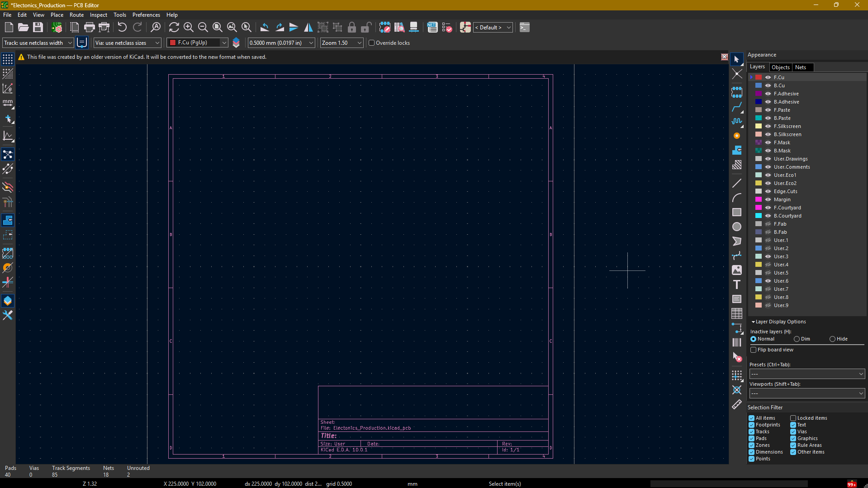Click the Save board icon
This screenshot has width=868, height=488.
(38, 28)
